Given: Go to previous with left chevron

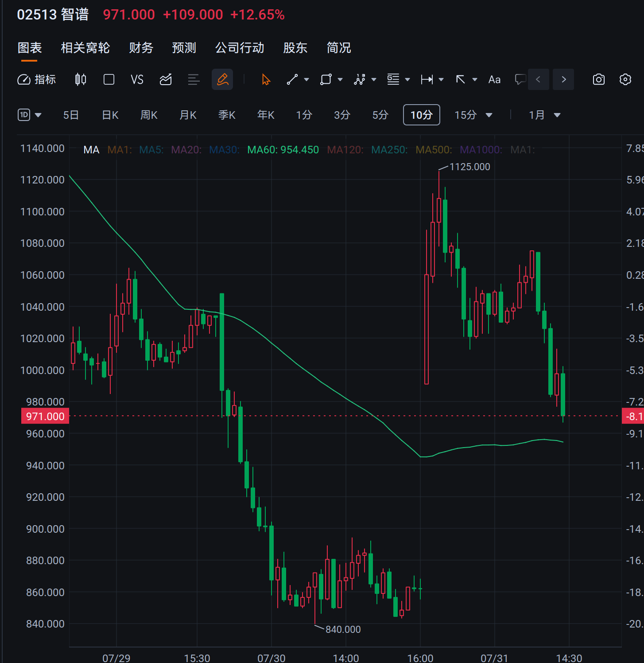Looking at the screenshot, I should point(539,79).
